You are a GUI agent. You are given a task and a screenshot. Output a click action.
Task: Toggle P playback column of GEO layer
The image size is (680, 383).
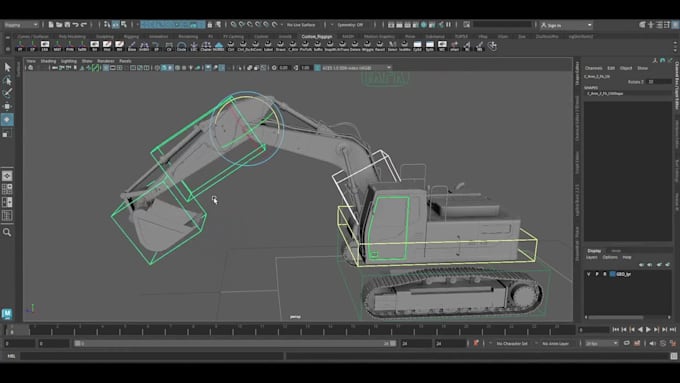pyautogui.click(x=597, y=274)
